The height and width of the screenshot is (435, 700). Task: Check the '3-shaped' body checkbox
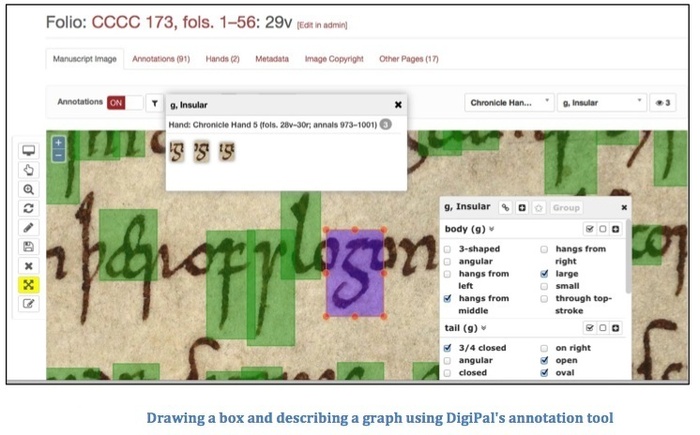tap(447, 248)
